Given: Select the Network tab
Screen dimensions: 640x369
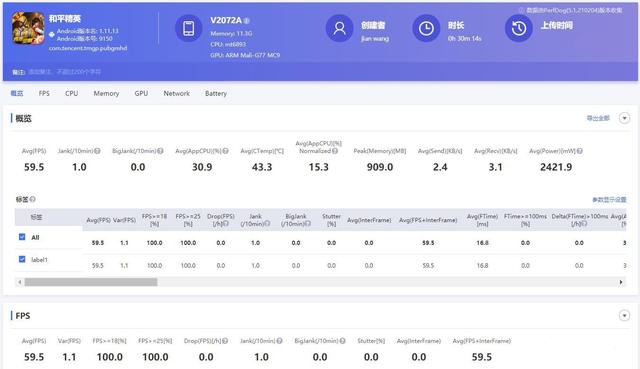Looking at the screenshot, I should point(176,93).
